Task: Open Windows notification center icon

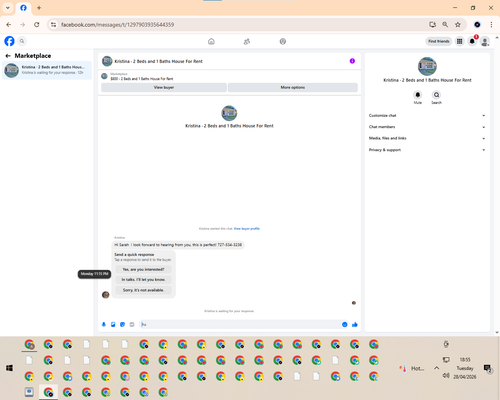Action: point(488,368)
